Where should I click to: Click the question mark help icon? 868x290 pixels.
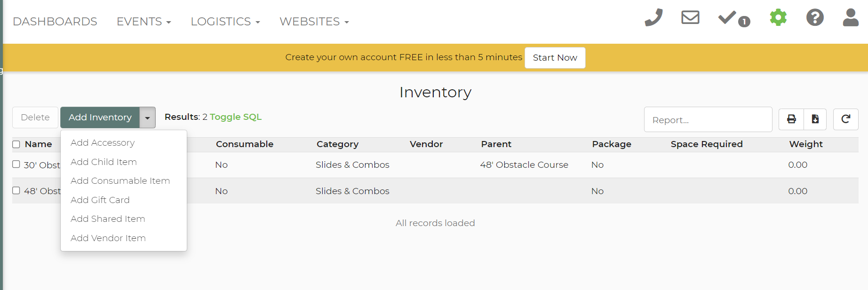tap(815, 18)
